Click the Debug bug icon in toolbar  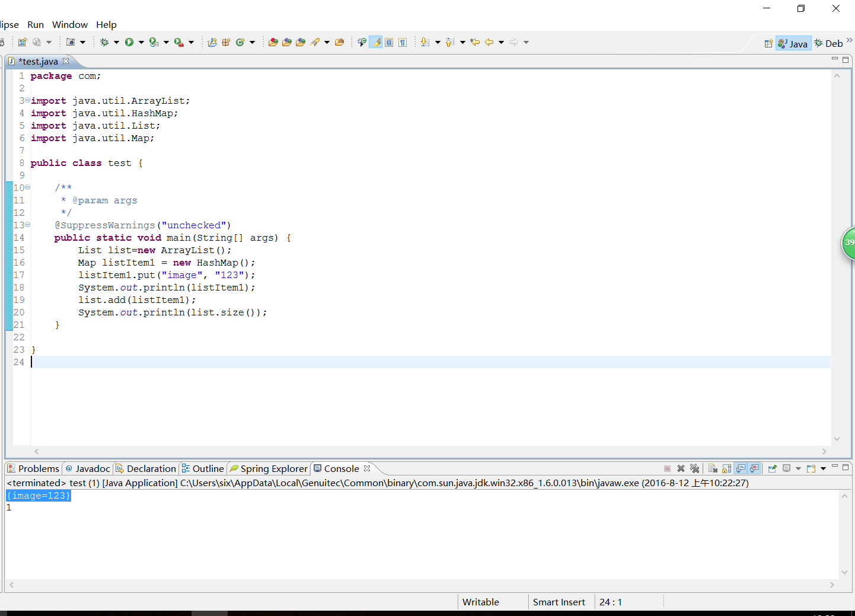click(x=104, y=42)
